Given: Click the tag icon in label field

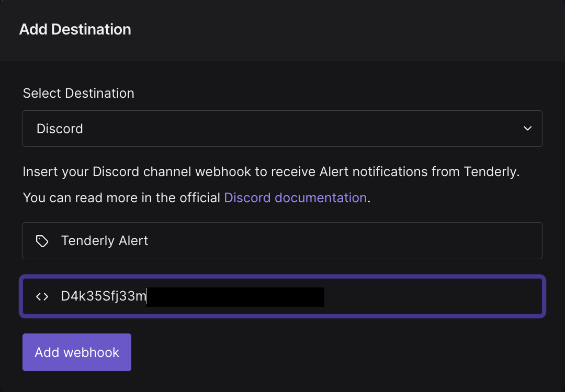Looking at the screenshot, I should tap(42, 241).
